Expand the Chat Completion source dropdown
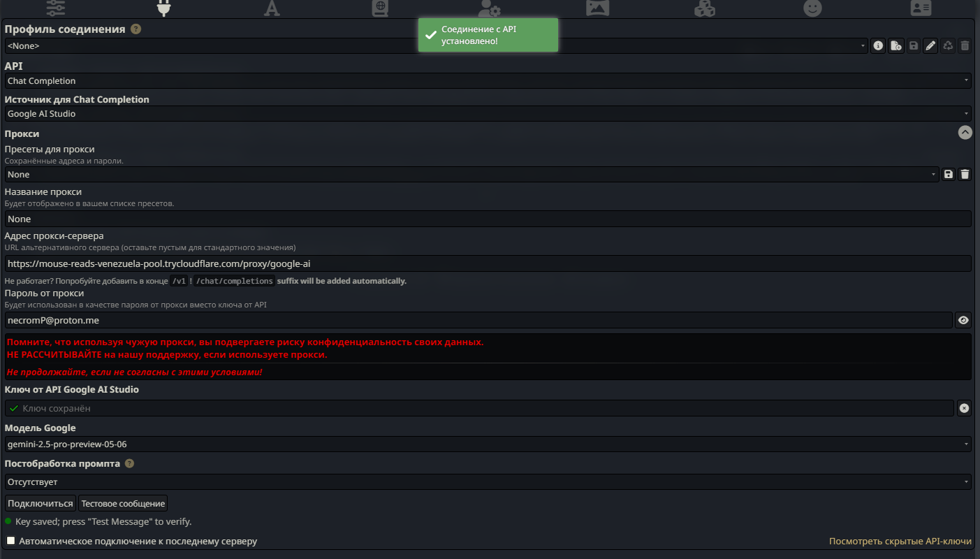The image size is (980, 559). (488, 114)
